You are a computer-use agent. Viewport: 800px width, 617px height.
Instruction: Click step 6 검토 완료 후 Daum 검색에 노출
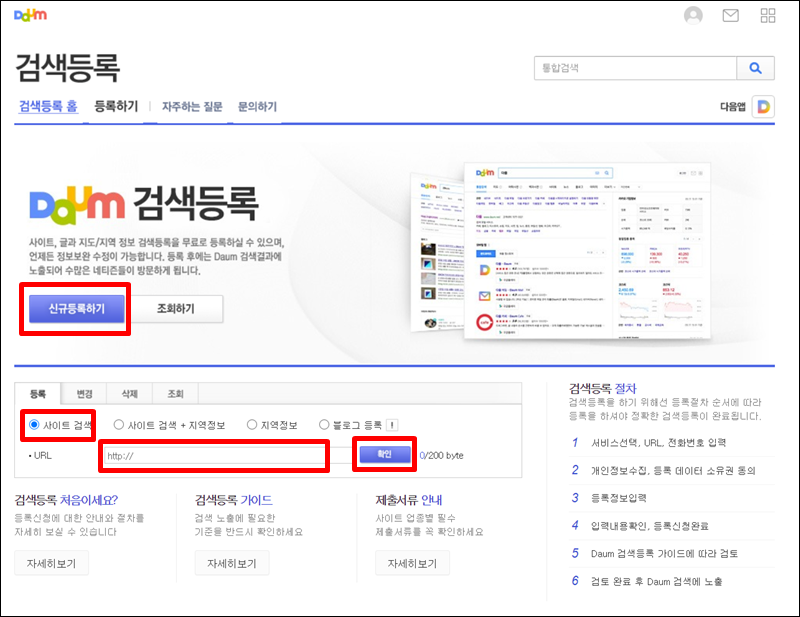click(657, 581)
